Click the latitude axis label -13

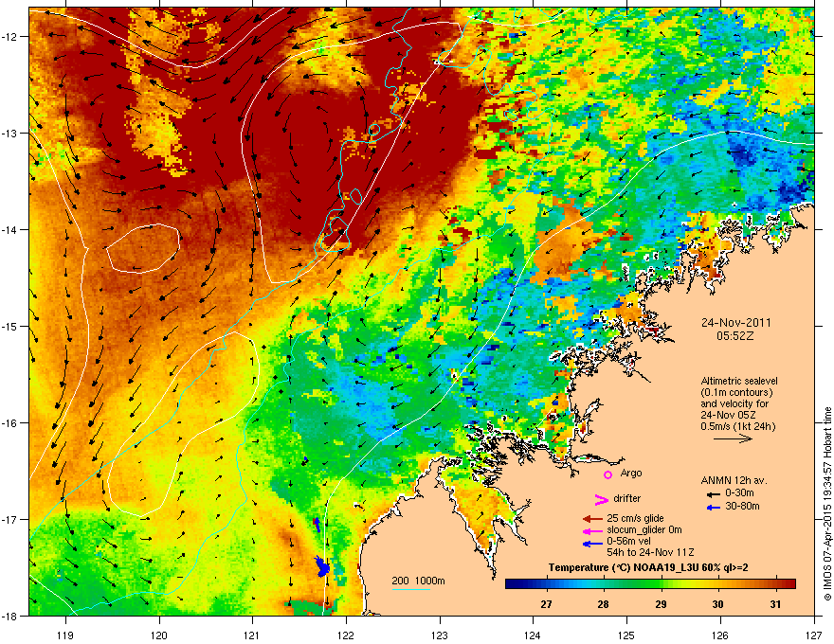9,134
